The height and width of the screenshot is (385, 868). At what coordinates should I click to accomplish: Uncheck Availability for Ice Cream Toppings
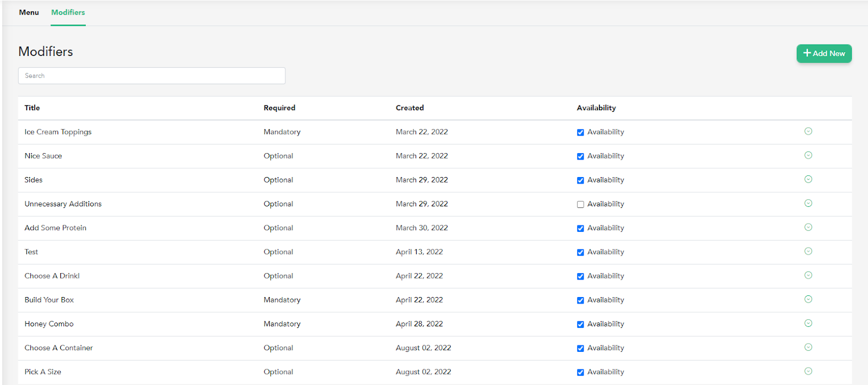pyautogui.click(x=580, y=132)
